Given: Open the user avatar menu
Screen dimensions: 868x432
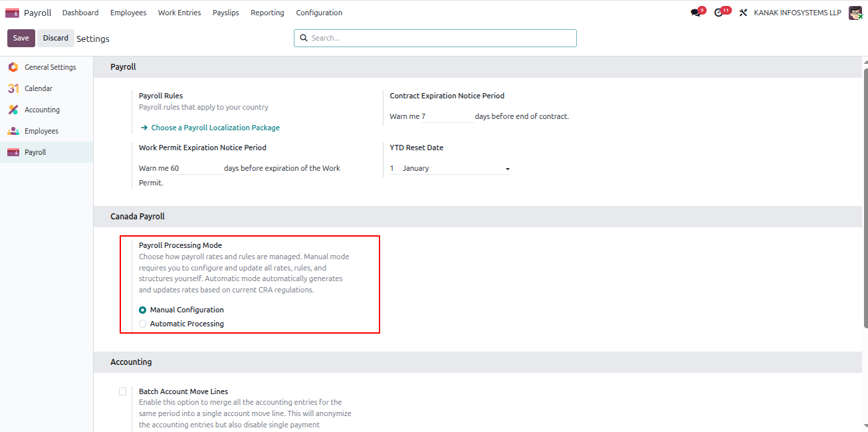Looking at the screenshot, I should (x=855, y=13).
